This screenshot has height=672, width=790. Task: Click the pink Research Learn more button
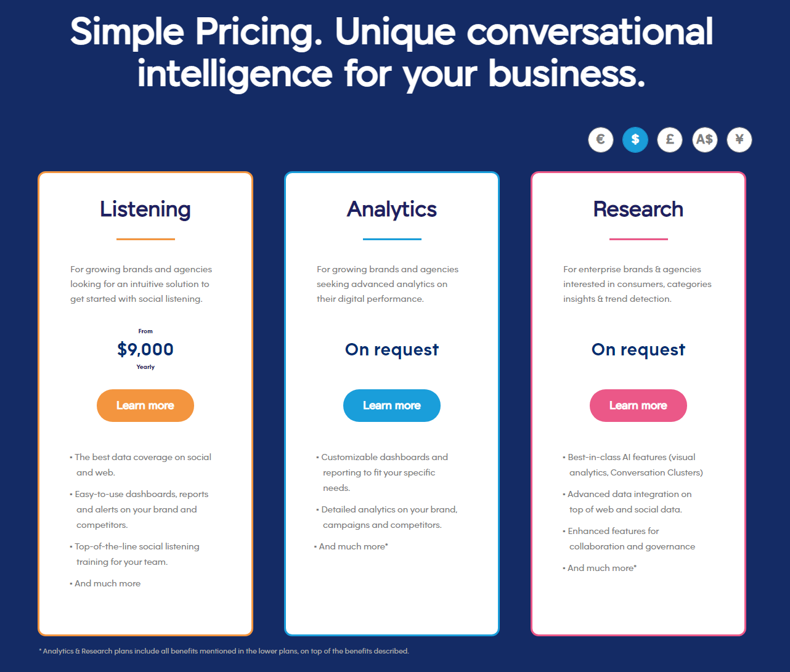pos(638,405)
